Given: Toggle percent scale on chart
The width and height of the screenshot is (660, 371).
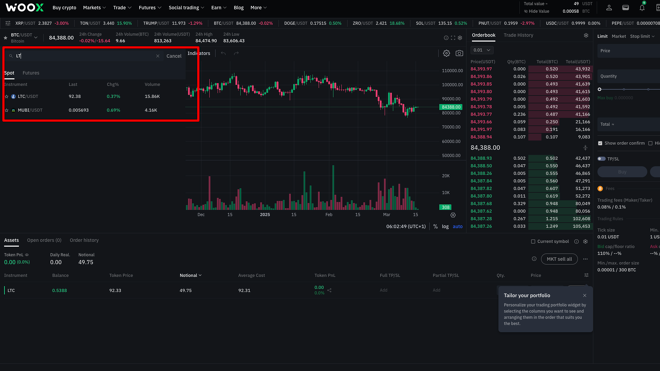Looking at the screenshot, I should [x=435, y=227].
